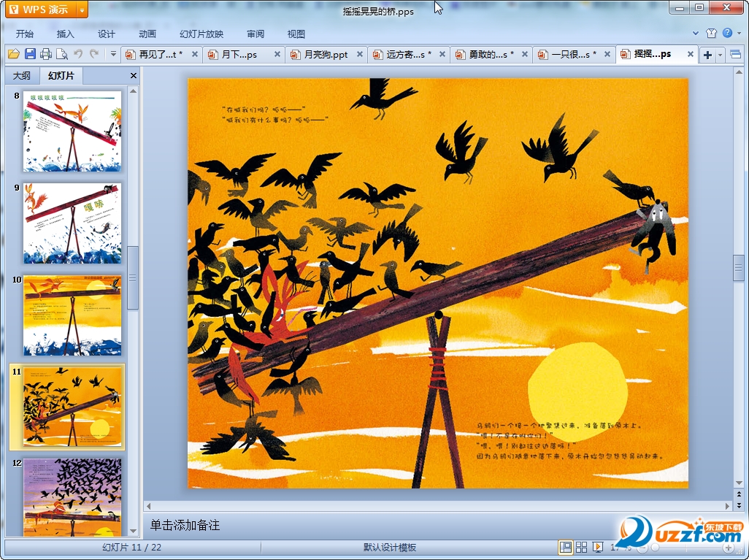Open Print Preview from the quick toolbar
Screen dimensions: 749x560
(x=61, y=54)
